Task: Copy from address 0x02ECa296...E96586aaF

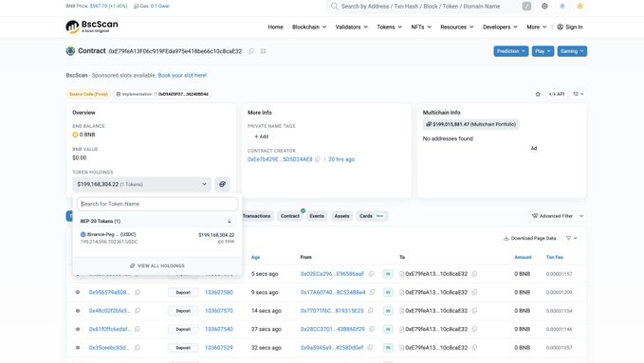Action: (371, 274)
